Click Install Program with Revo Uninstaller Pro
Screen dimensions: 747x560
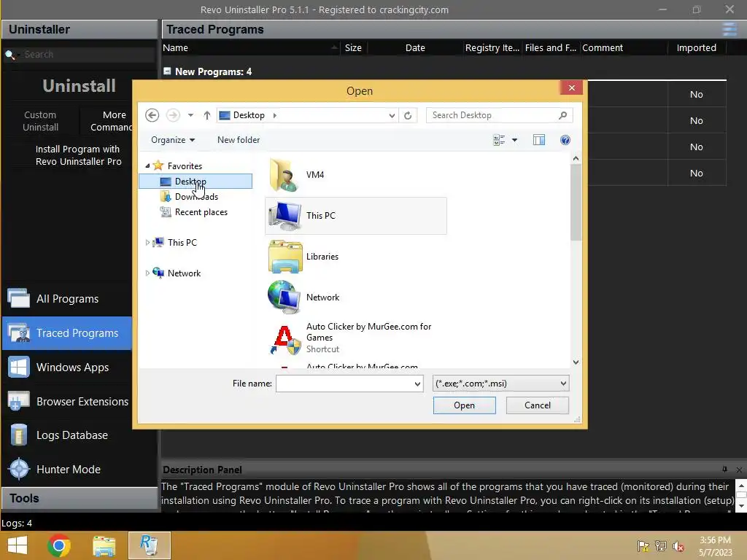(78, 155)
